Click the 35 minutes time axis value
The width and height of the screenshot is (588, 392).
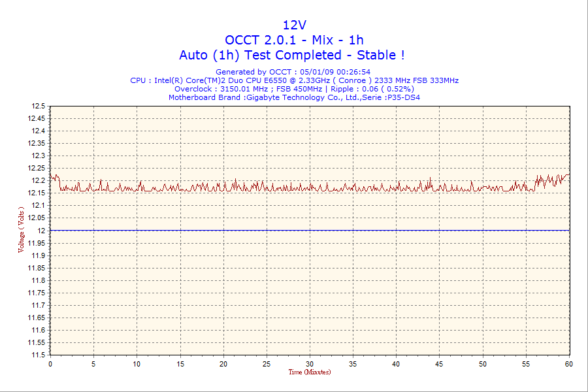coord(353,364)
